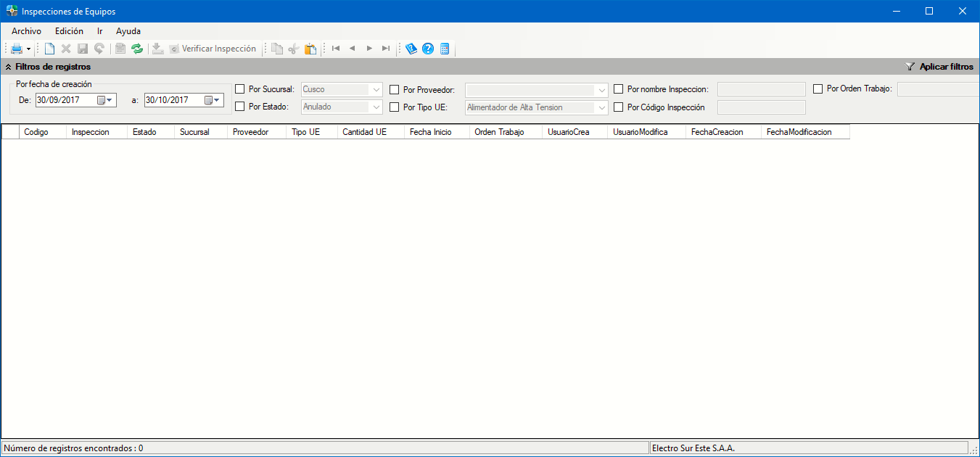Go to first record navigation arrow
The height and width of the screenshot is (457, 980).
click(x=336, y=49)
